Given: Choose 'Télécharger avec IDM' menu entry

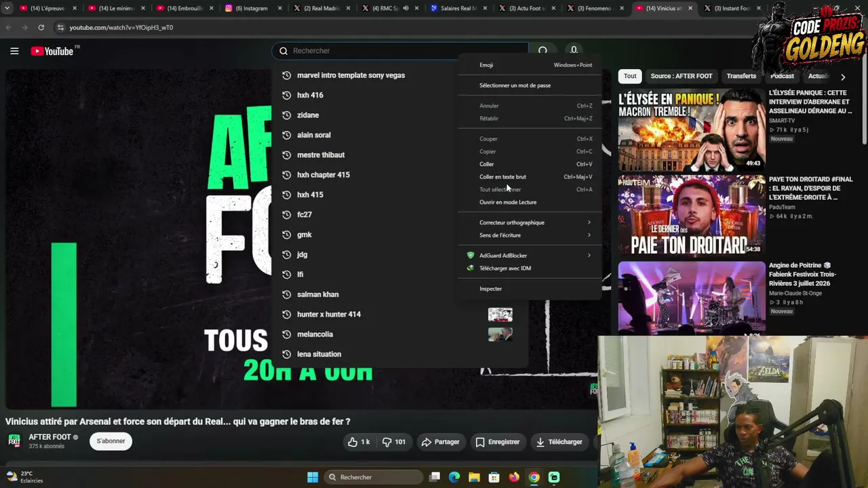Looking at the screenshot, I should (529, 268).
